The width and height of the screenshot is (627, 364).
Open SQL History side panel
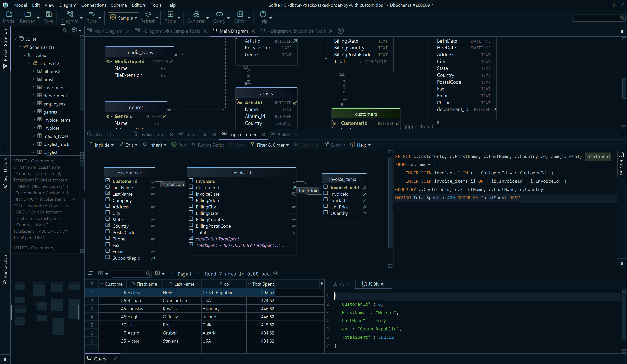(5, 173)
